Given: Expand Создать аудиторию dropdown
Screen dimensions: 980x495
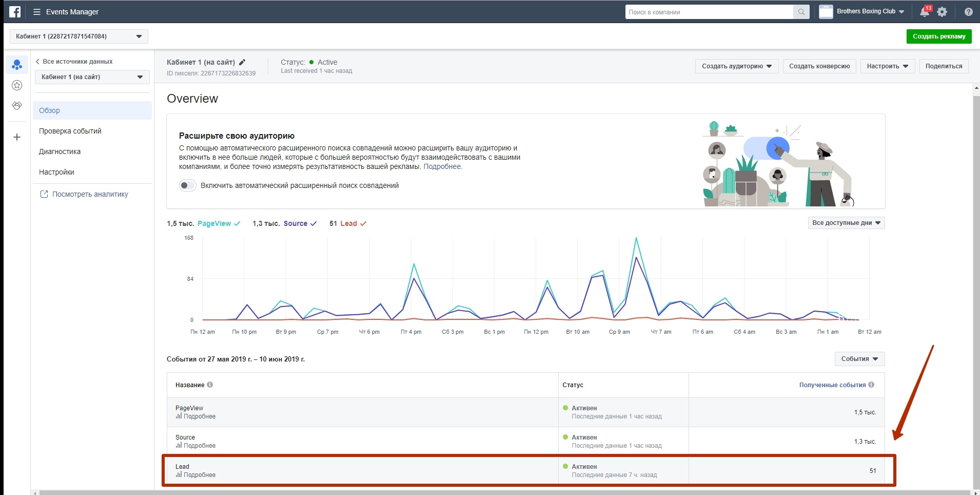Looking at the screenshot, I should click(737, 66).
